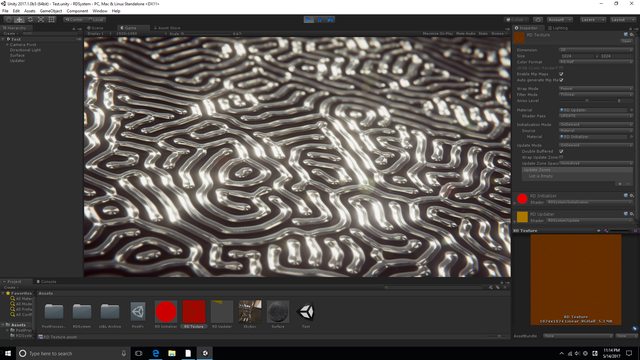Select Surface object in Hierarchy

point(17,55)
